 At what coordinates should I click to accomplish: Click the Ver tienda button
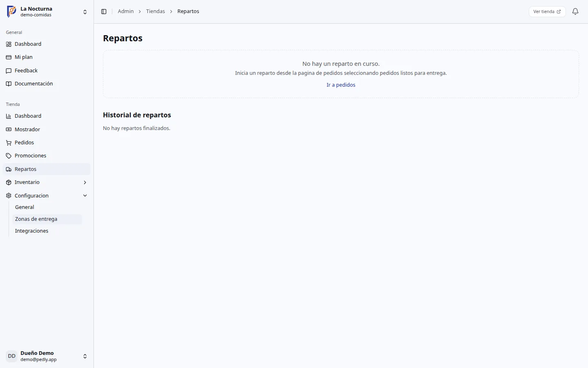coord(547,11)
